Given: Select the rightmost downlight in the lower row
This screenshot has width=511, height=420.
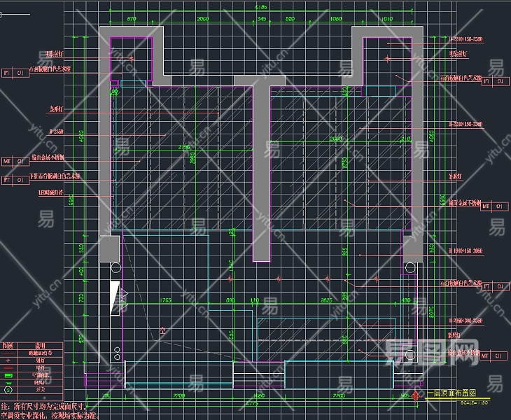Looking at the screenshot, I should (377, 279).
